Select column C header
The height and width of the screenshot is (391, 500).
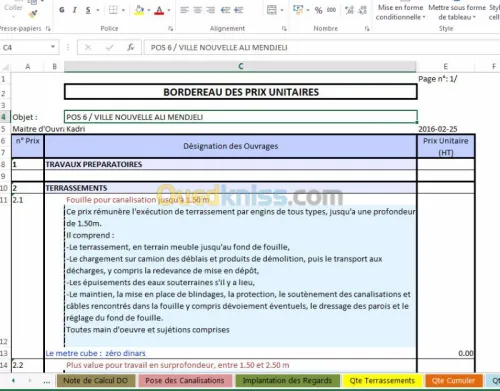pos(240,67)
